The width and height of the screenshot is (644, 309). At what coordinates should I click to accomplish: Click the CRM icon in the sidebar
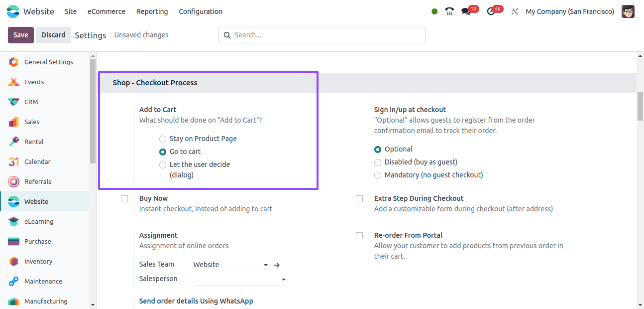click(14, 102)
